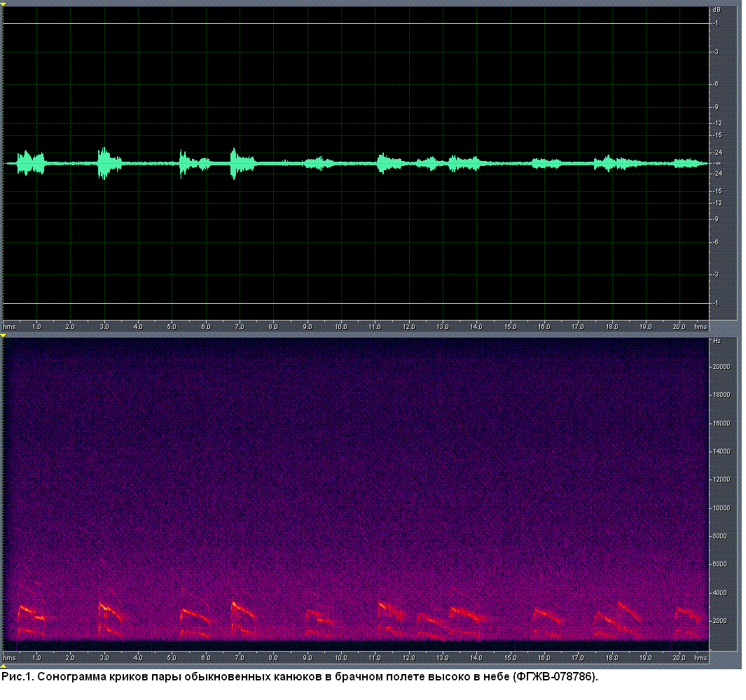Click the 5.0 mark on waveform time ruler
Viewport: 746px width, 700px height.
point(172,327)
